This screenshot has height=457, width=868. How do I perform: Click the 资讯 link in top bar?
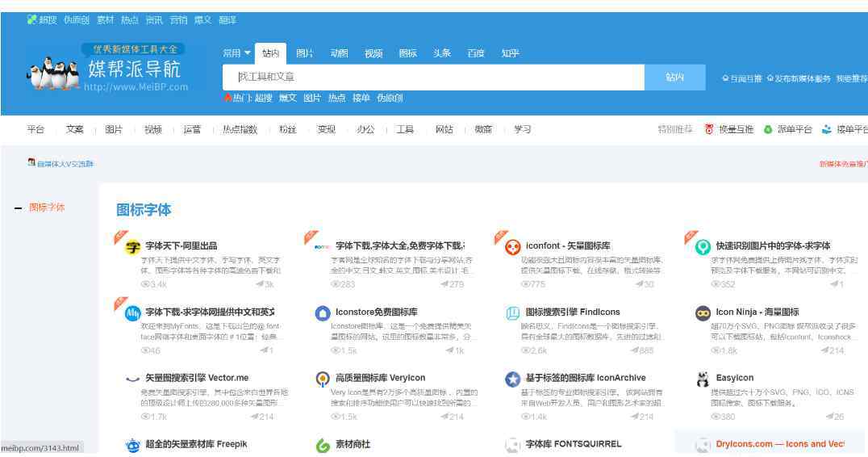tap(154, 20)
